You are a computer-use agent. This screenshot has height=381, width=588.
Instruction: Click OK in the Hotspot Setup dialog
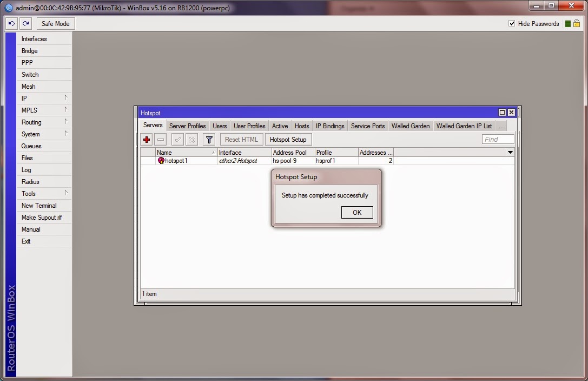(357, 212)
